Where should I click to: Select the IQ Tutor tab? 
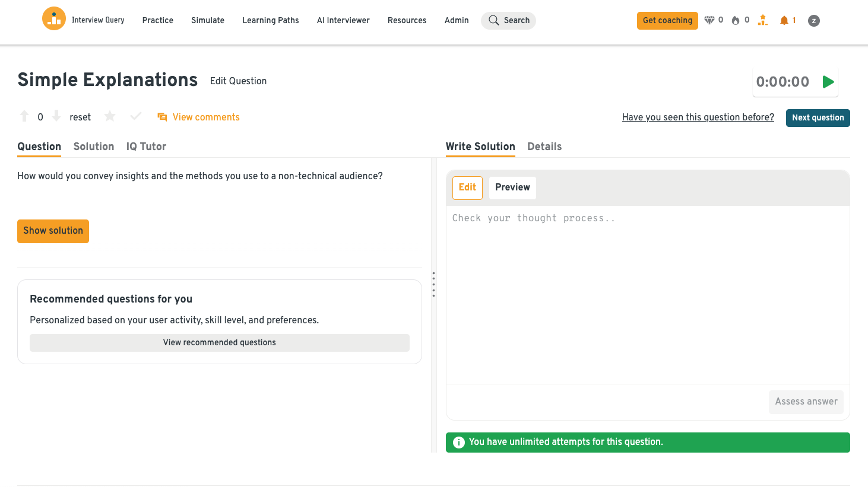tap(146, 147)
